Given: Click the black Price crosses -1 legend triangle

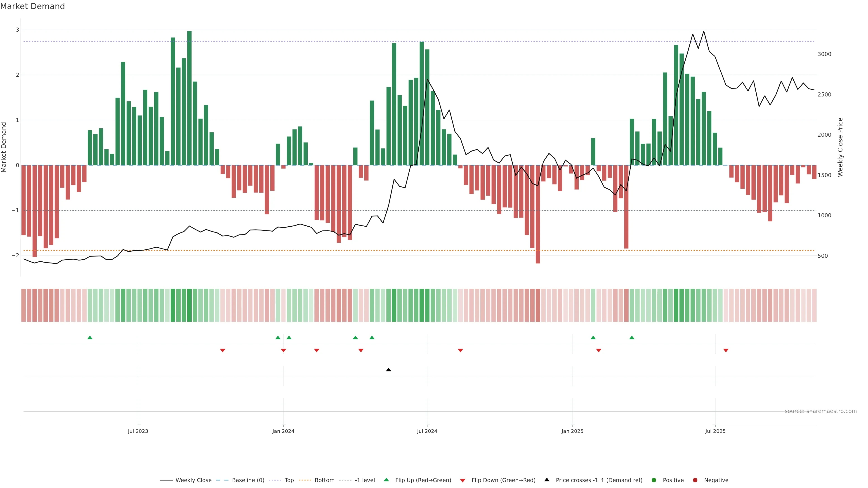Looking at the screenshot, I should (547, 480).
